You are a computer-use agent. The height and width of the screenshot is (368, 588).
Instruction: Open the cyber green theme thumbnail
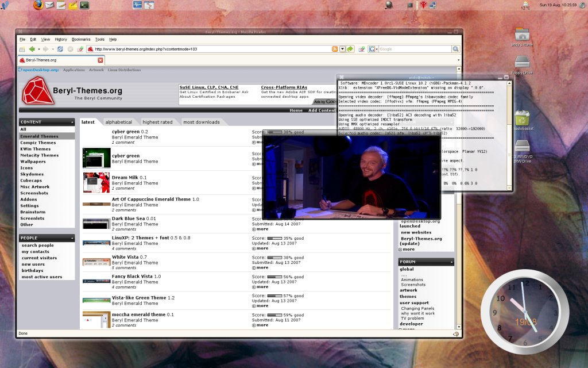tap(96, 158)
